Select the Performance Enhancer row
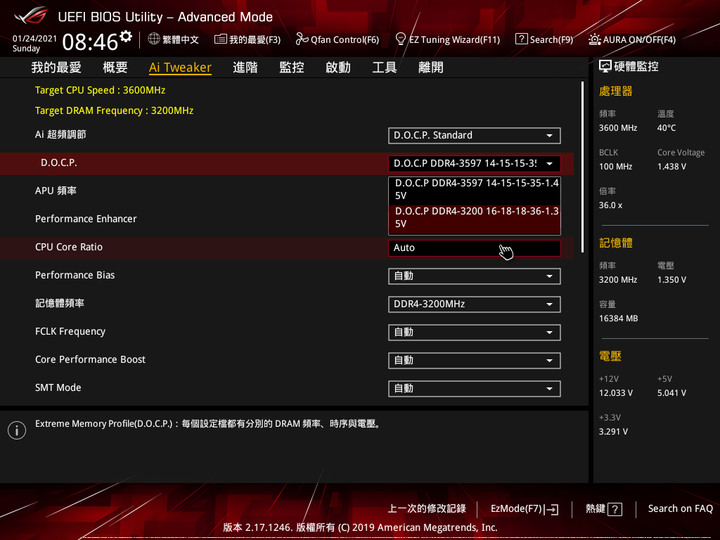Image resolution: width=720 pixels, height=540 pixels. click(86, 219)
